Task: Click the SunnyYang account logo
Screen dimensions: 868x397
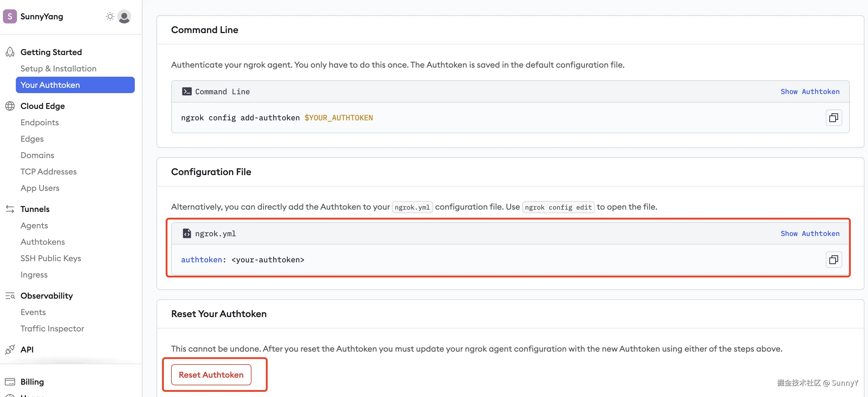Action: [10, 16]
